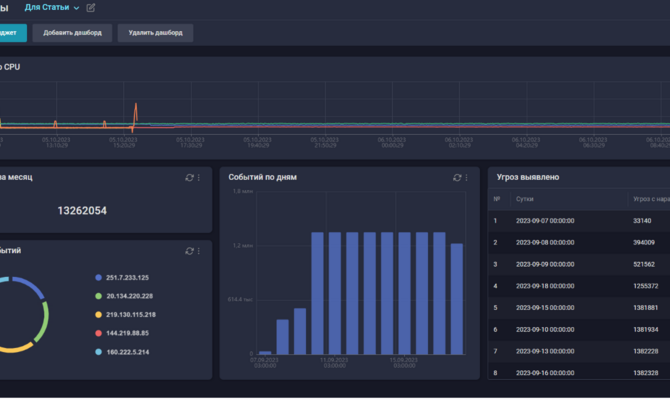Click the edit pencil icon beside Для Статьи
The width and height of the screenshot is (670, 400).
point(91,8)
